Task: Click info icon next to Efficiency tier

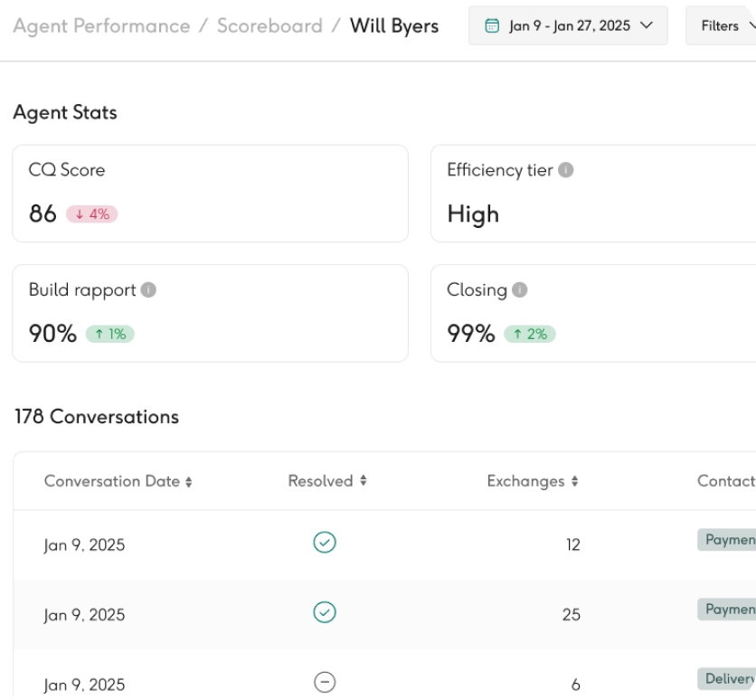Action: pyautogui.click(x=566, y=171)
